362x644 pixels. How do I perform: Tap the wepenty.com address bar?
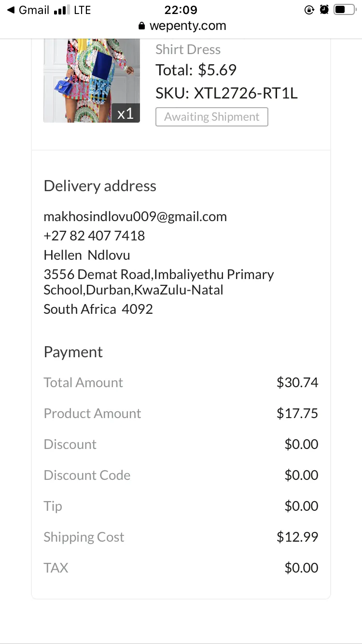182,26
